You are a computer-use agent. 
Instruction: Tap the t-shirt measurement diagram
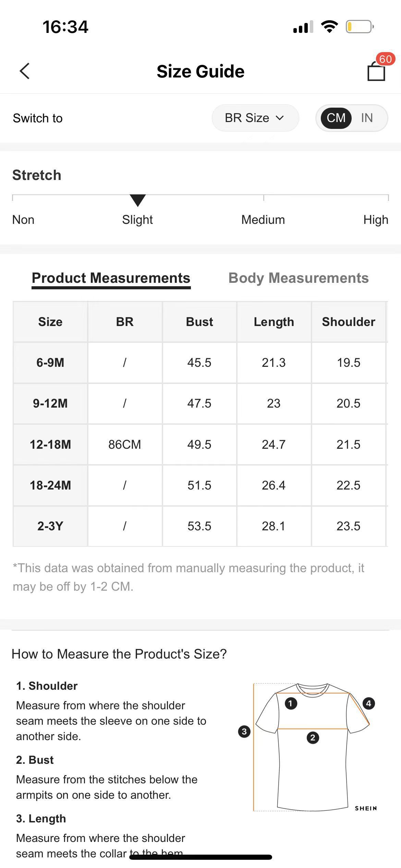tap(313, 761)
